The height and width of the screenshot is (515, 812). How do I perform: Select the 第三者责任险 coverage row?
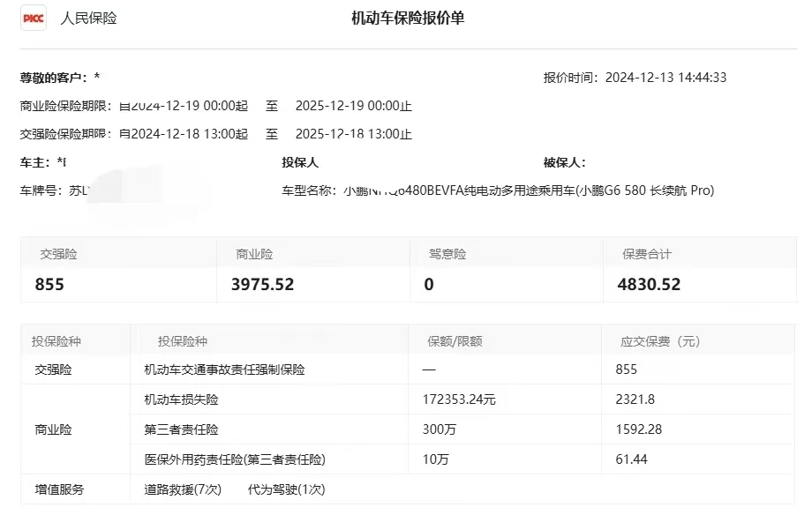point(181,429)
